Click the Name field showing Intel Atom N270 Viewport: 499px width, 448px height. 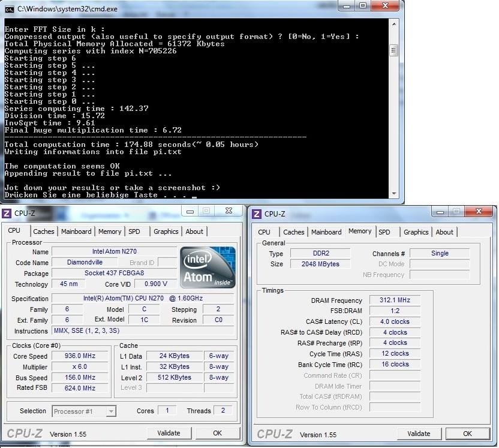(x=114, y=251)
